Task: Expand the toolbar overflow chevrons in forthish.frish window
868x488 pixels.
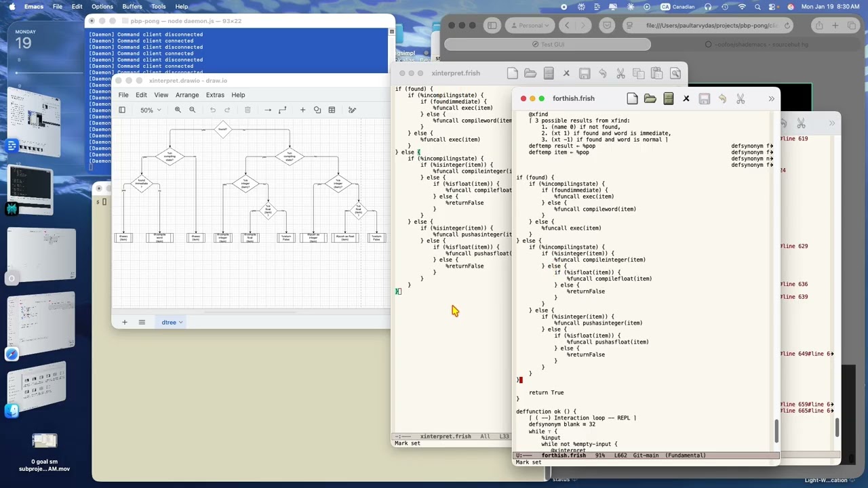Action: [771, 99]
